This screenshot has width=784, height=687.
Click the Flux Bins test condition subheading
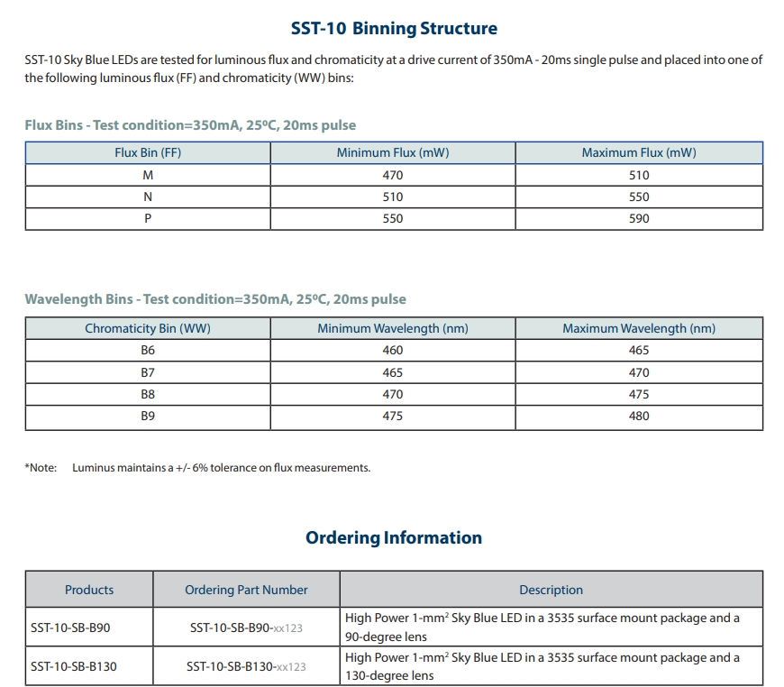(x=190, y=125)
